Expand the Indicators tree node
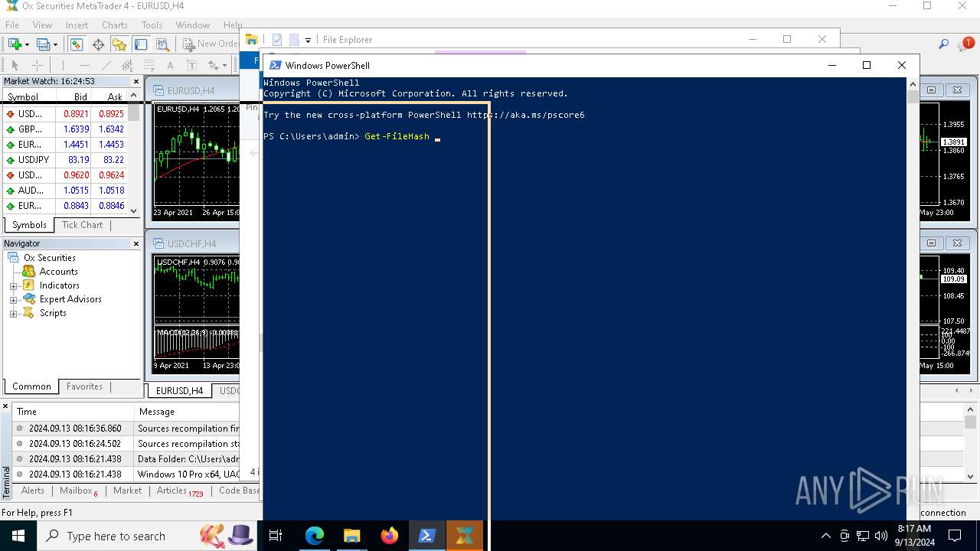 pos(13,286)
